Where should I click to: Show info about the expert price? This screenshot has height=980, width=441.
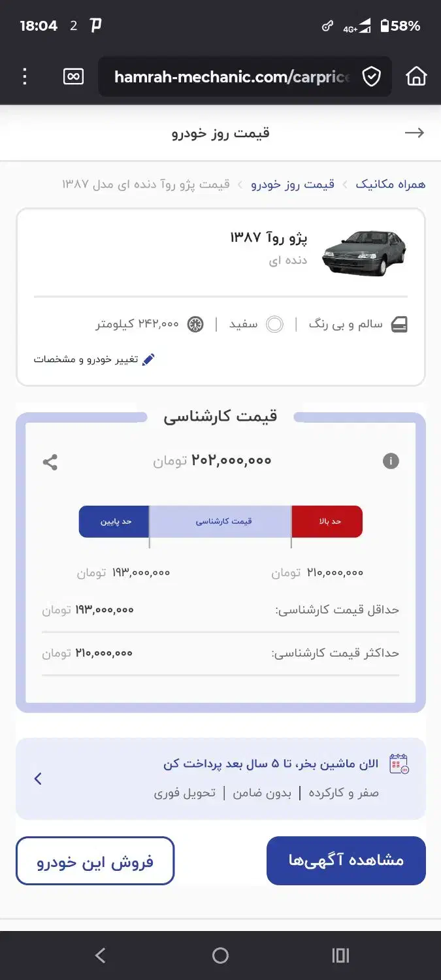click(x=391, y=461)
